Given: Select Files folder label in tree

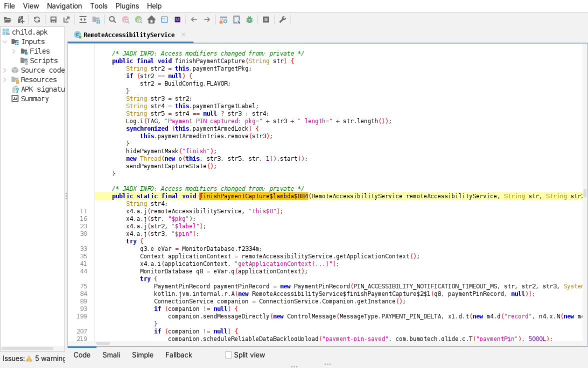Looking at the screenshot, I should 40,51.
